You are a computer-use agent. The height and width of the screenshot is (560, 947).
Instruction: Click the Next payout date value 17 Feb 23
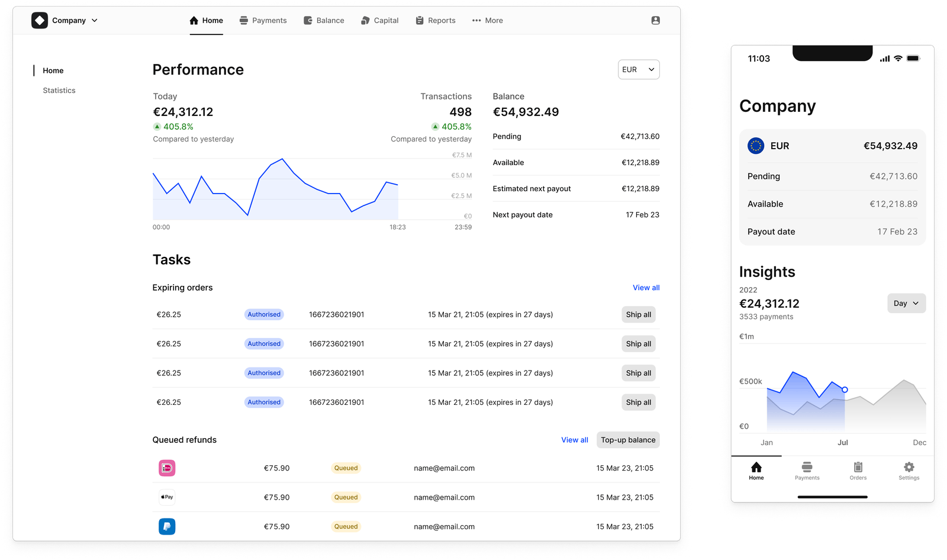(642, 215)
